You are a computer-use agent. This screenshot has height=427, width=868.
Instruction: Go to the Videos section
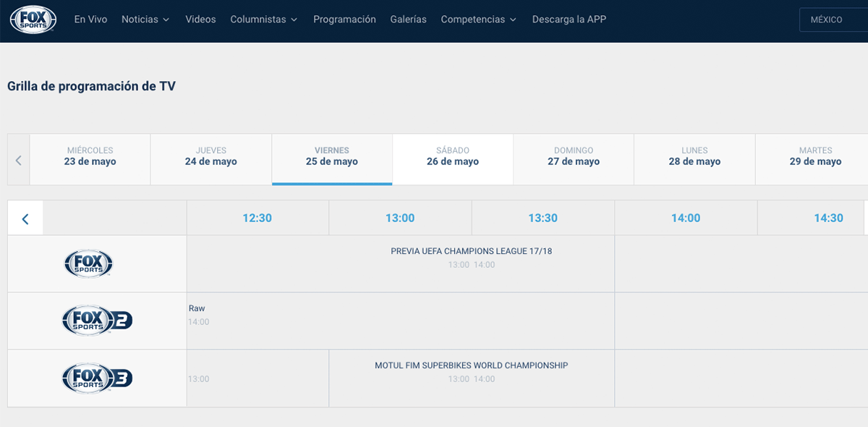[200, 20]
